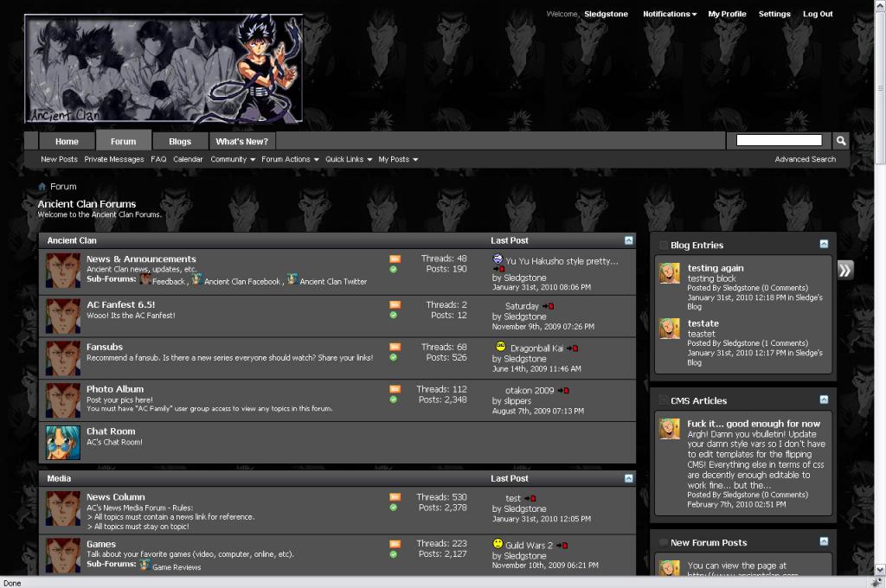Open the My Posts dropdown
The width and height of the screenshot is (886, 588).
398,159
